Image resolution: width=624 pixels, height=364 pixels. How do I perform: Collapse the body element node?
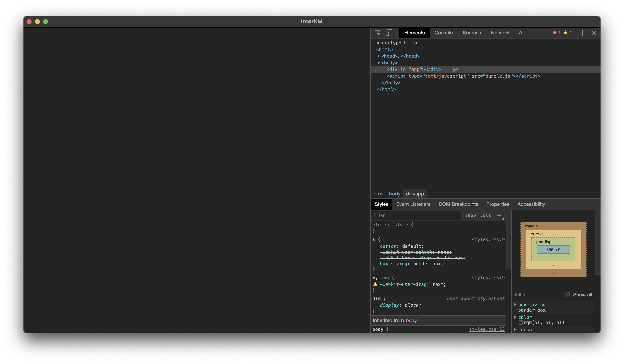(379, 63)
